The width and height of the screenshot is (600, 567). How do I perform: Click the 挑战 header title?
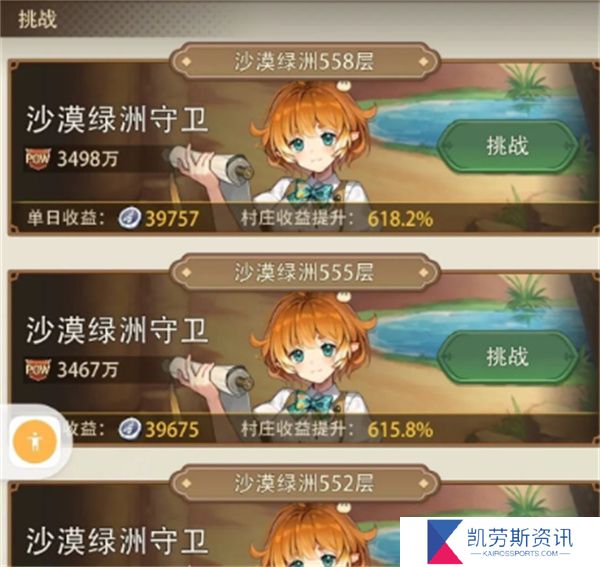coord(38,19)
